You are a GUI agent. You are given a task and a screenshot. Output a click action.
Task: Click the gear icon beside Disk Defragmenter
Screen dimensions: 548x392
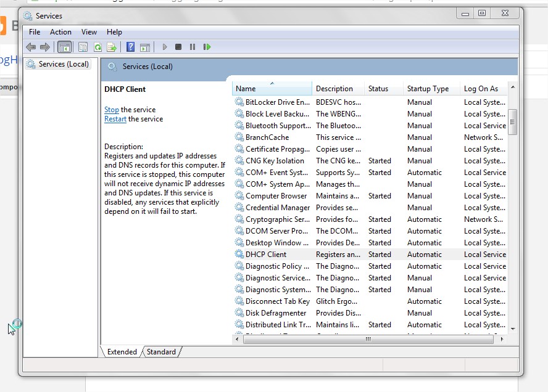point(239,312)
